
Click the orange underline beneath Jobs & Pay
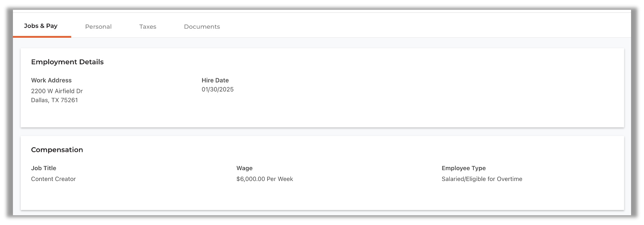42,37
